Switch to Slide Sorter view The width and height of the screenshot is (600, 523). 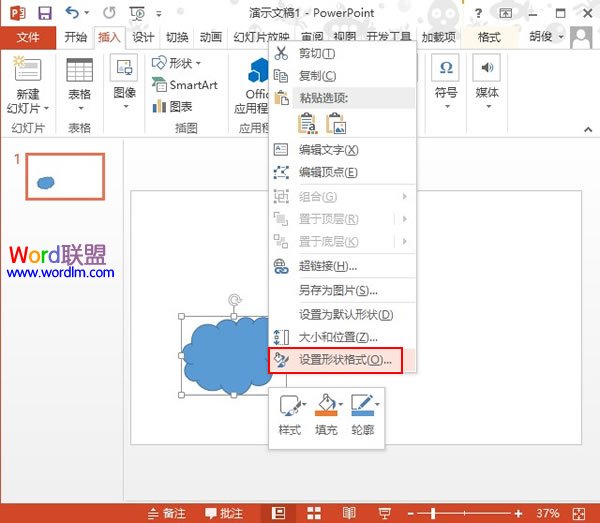tap(314, 513)
